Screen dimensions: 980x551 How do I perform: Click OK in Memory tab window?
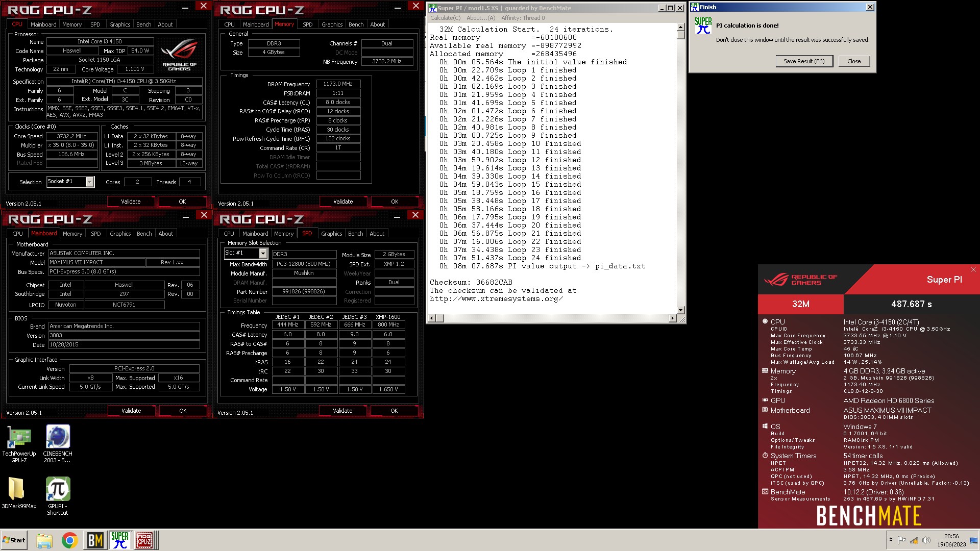(x=395, y=202)
